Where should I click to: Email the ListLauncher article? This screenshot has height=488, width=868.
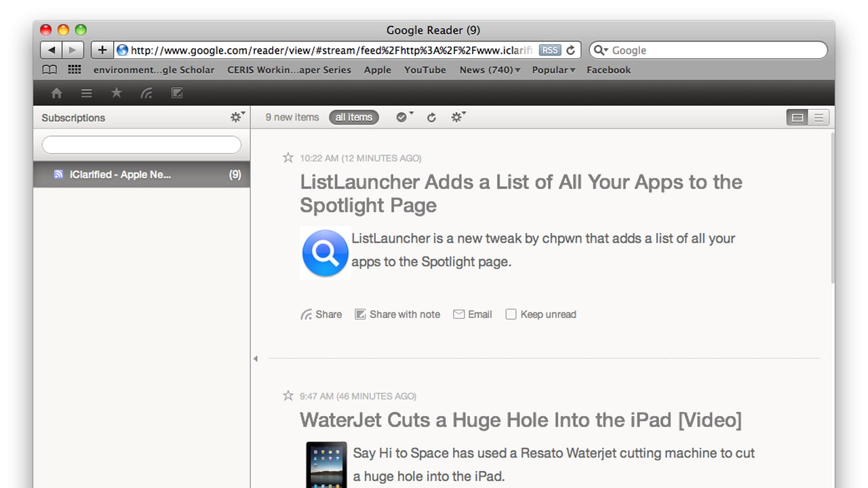[x=473, y=314]
